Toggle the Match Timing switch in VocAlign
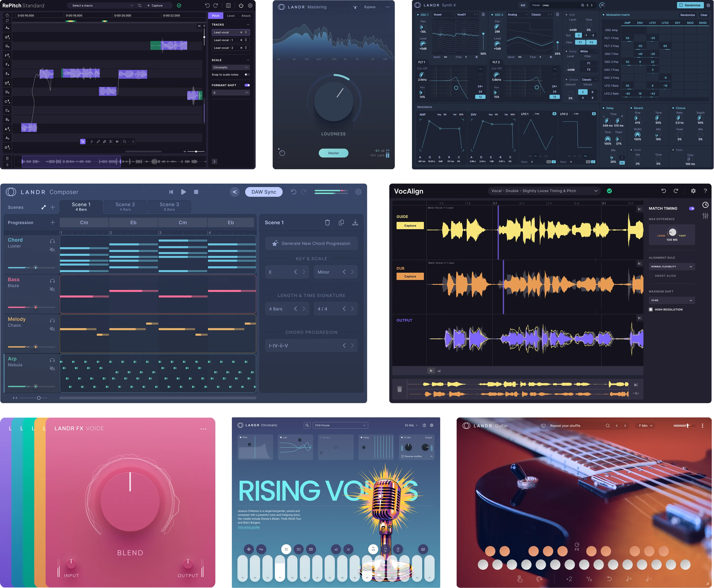714x588 pixels. click(692, 209)
